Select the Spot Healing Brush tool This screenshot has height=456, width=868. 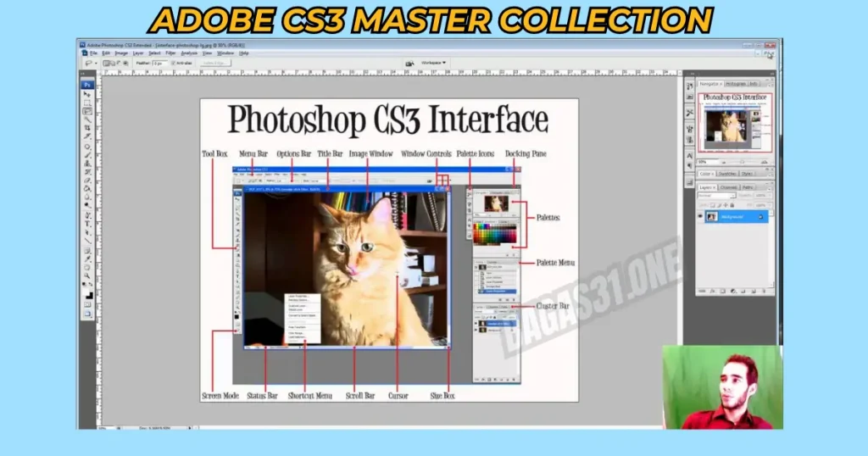[87, 147]
